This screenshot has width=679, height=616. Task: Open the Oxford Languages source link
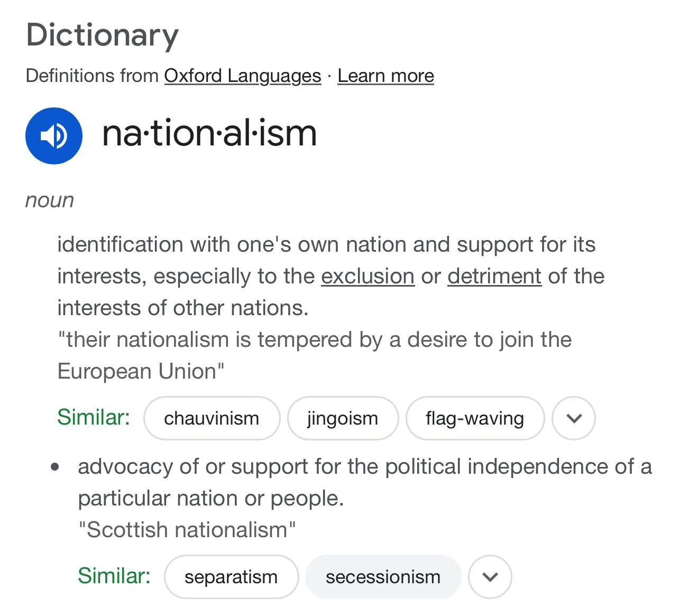242,76
